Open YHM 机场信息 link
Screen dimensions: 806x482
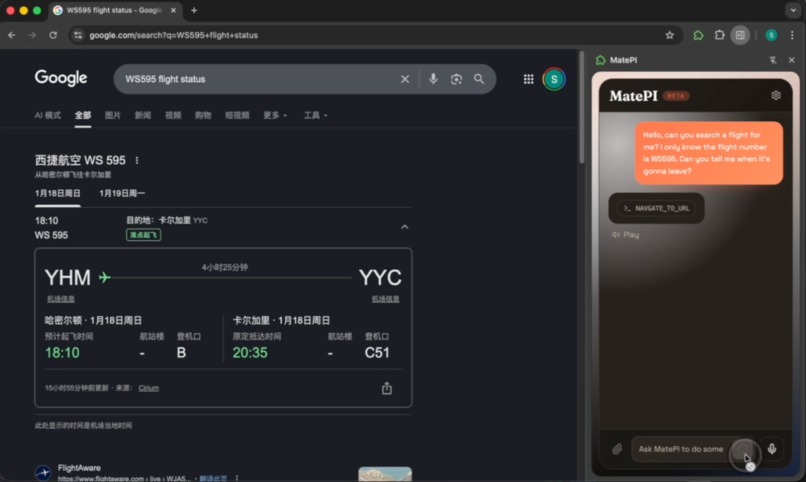61,299
